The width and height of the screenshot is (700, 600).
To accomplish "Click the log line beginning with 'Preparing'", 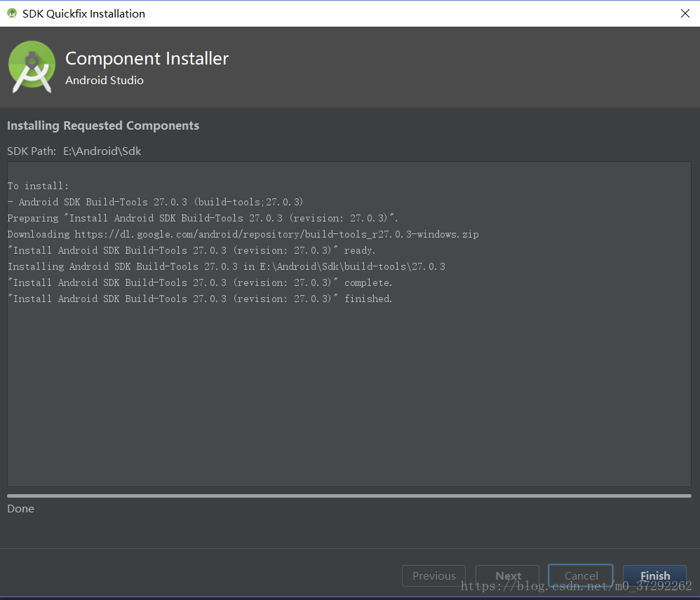I will [203, 218].
